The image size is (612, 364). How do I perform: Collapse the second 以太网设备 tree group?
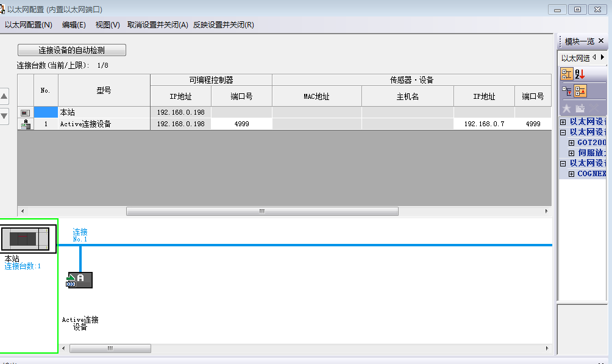(563, 132)
